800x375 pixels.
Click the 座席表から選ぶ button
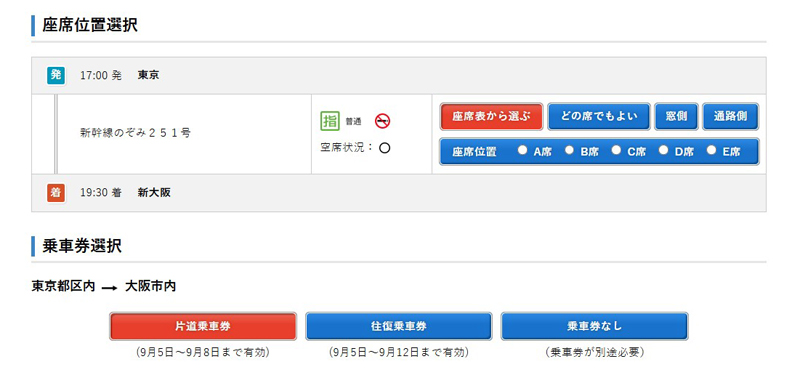(x=491, y=116)
